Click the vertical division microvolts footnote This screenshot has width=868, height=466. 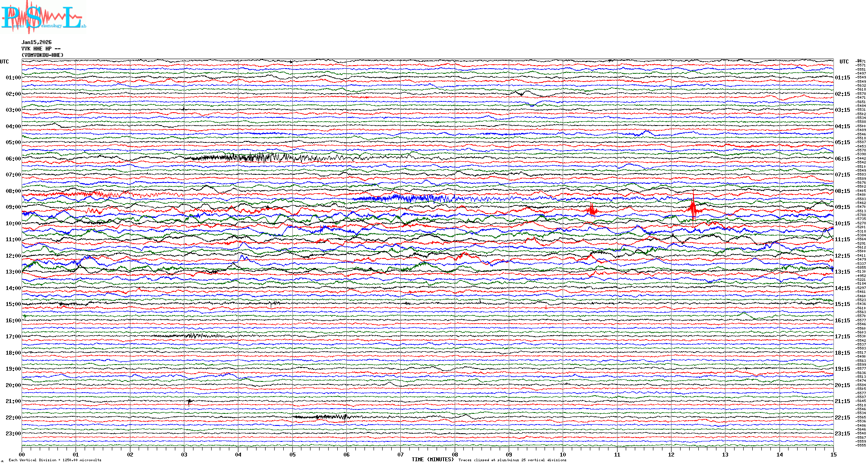click(x=55, y=460)
